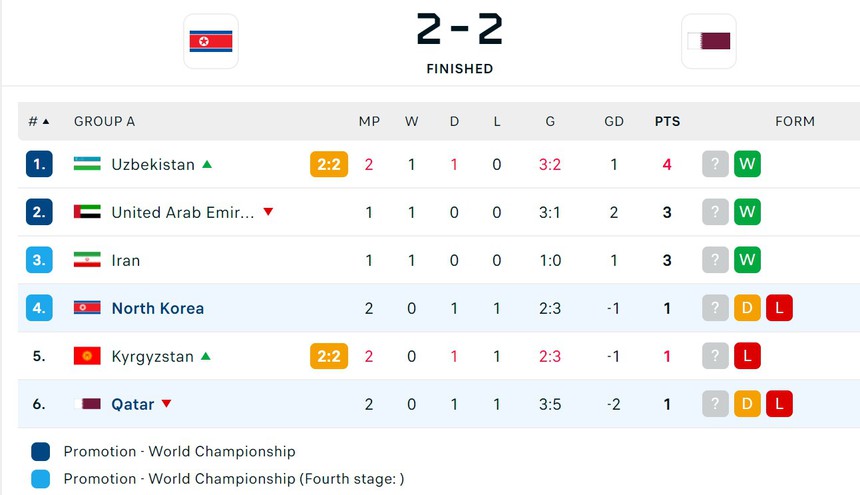
Task: Click the dark blue Promotion legend swatch
Action: click(x=40, y=451)
